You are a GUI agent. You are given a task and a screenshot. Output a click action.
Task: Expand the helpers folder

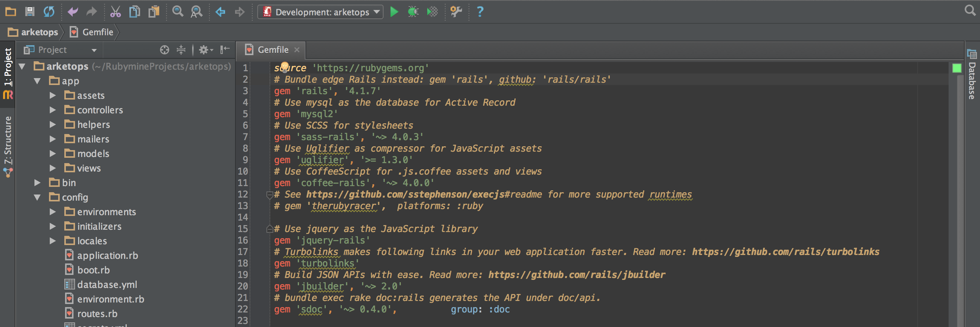coord(53,125)
